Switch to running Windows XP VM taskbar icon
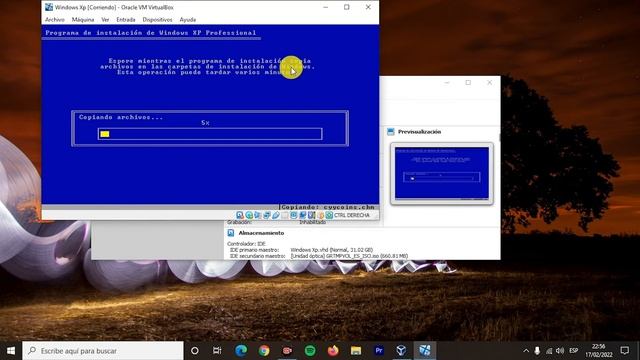This screenshot has height=360, width=640. [x=425, y=351]
